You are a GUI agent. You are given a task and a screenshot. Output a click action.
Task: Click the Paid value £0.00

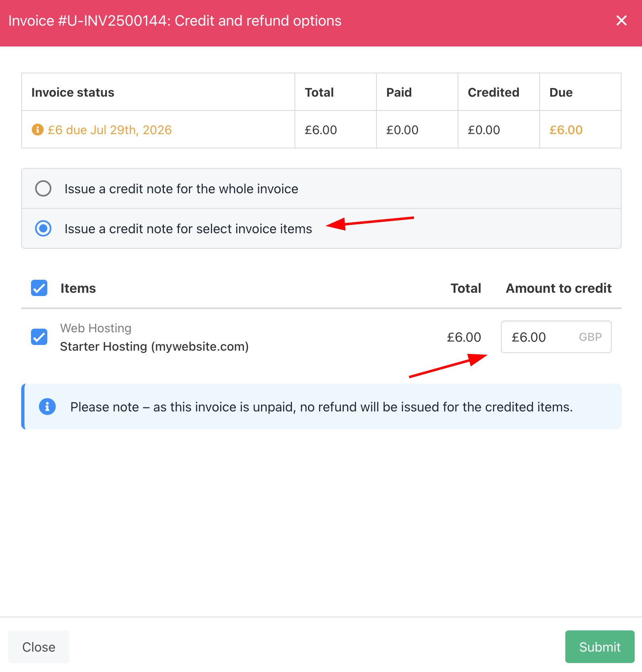point(402,130)
